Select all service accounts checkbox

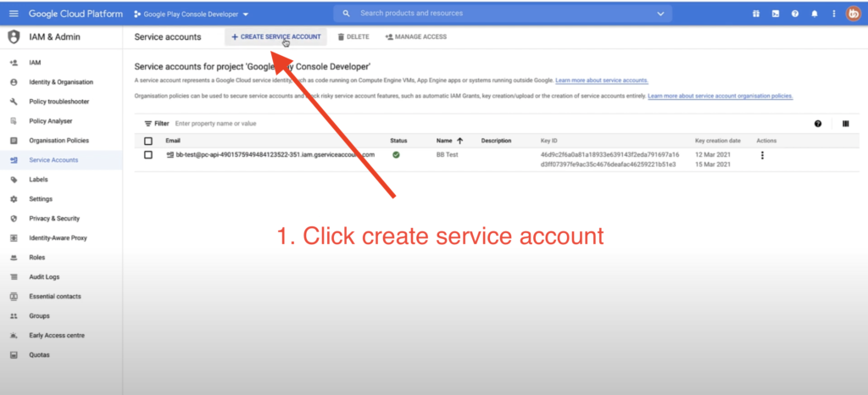148,141
